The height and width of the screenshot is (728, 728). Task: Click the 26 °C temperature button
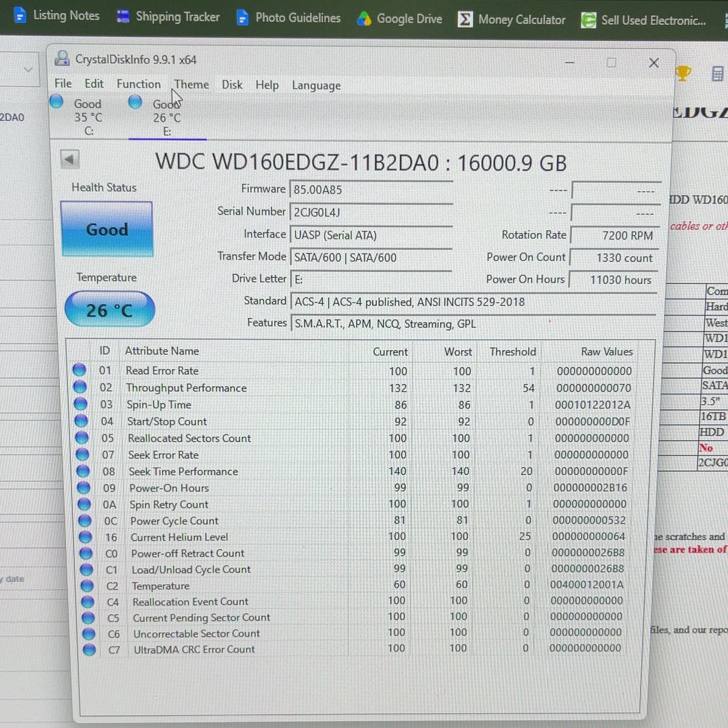click(x=109, y=309)
